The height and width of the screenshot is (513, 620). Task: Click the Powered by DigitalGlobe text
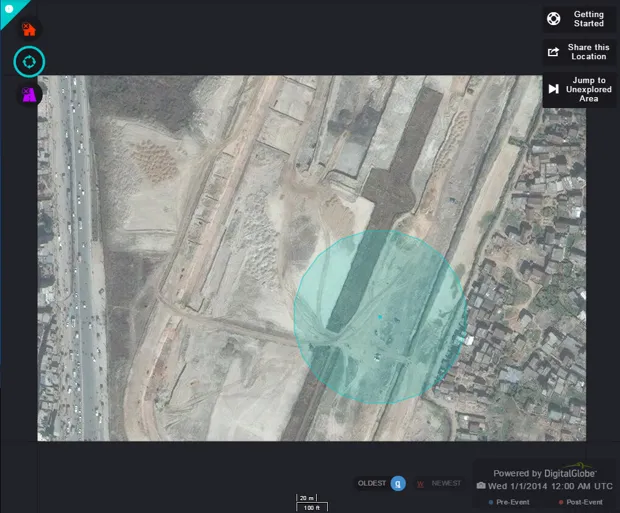(544, 473)
